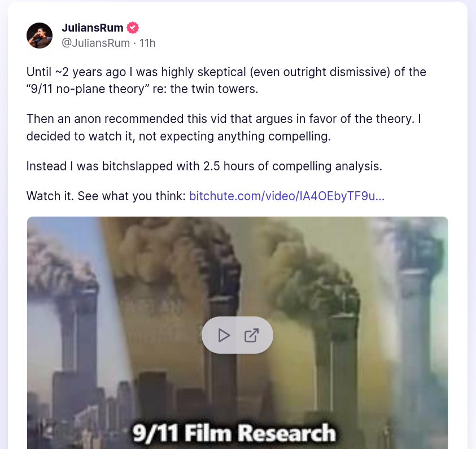
Task: Select the @JuliansRum handle
Action: tap(95, 43)
